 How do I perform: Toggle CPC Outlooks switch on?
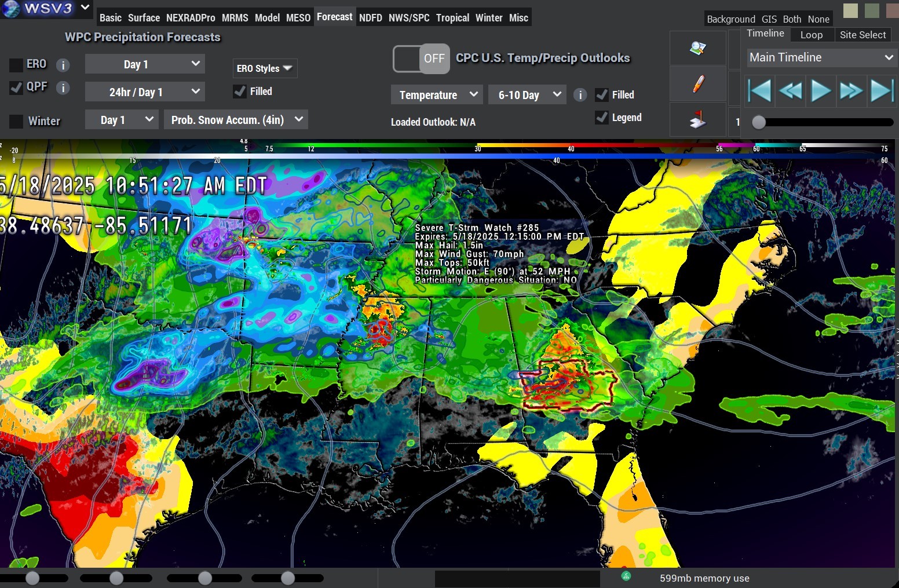[421, 59]
